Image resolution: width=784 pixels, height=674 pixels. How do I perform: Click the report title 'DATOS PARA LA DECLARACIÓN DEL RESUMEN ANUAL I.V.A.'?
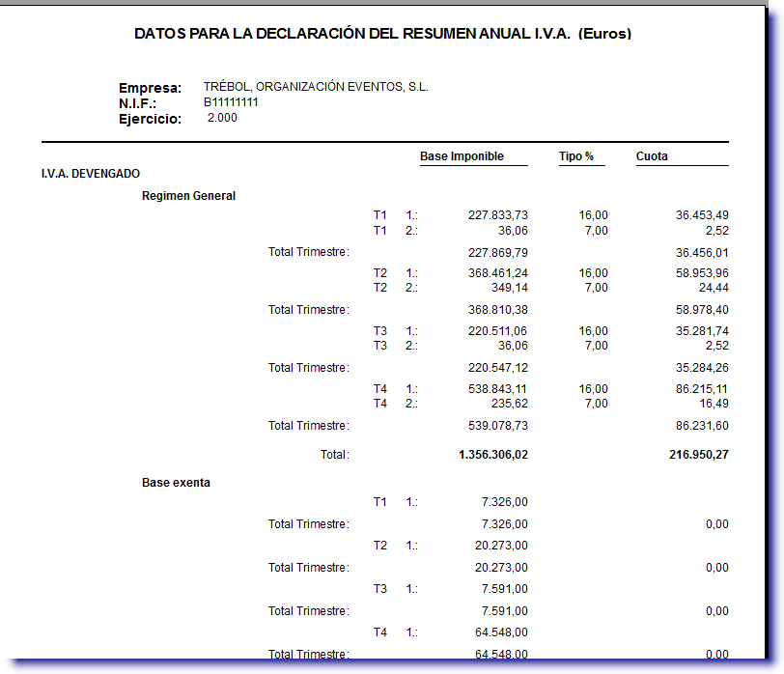[x=352, y=34]
